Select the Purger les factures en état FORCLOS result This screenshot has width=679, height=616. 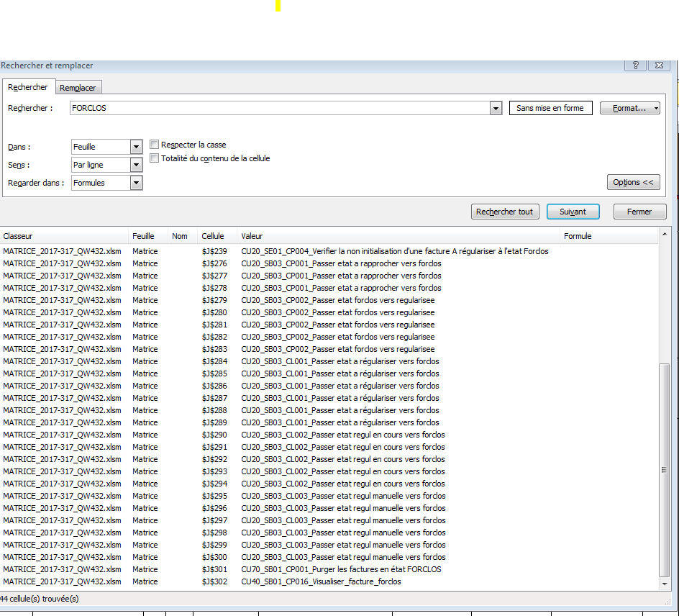(x=329, y=569)
